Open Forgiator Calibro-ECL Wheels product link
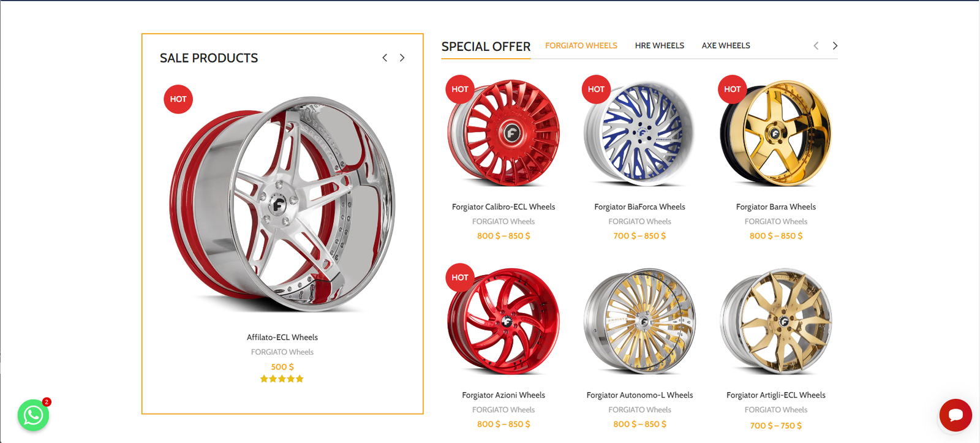The height and width of the screenshot is (443, 980). point(503,207)
